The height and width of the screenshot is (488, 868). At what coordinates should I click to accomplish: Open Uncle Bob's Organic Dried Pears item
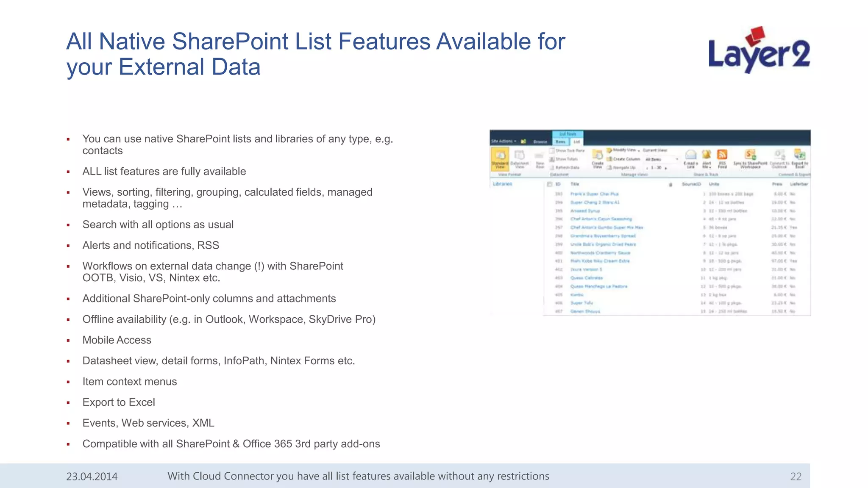(x=603, y=244)
